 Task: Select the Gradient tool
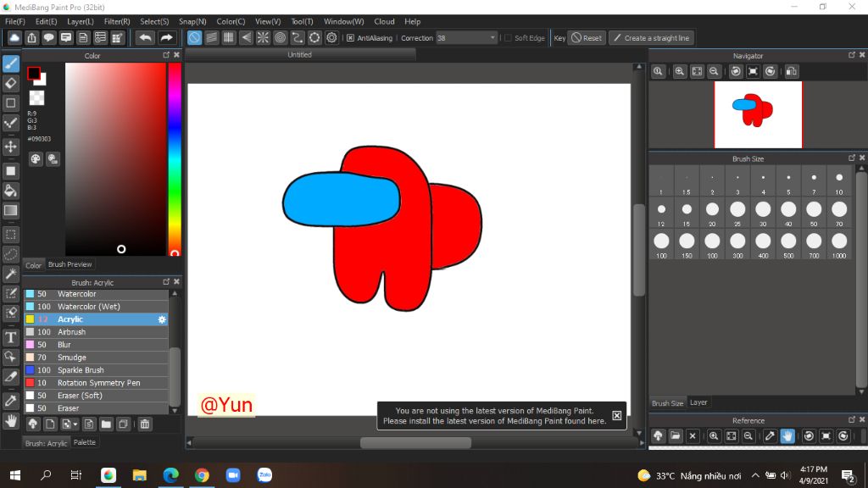click(10, 210)
